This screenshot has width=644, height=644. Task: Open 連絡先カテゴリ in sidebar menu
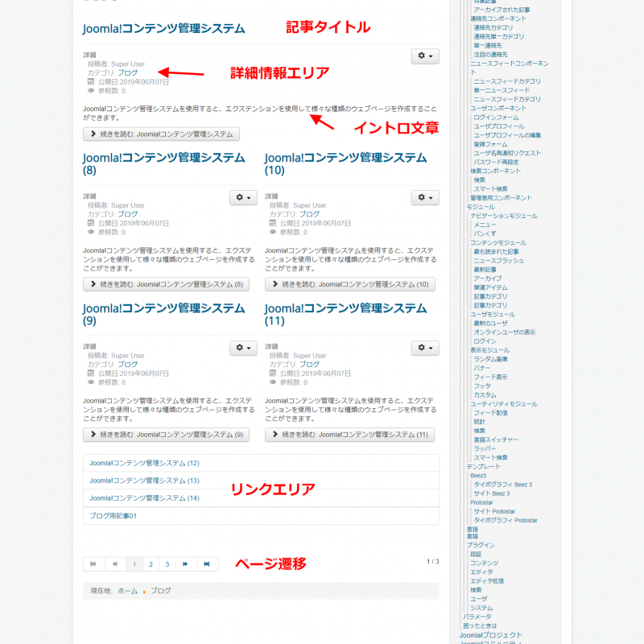pos(493,27)
